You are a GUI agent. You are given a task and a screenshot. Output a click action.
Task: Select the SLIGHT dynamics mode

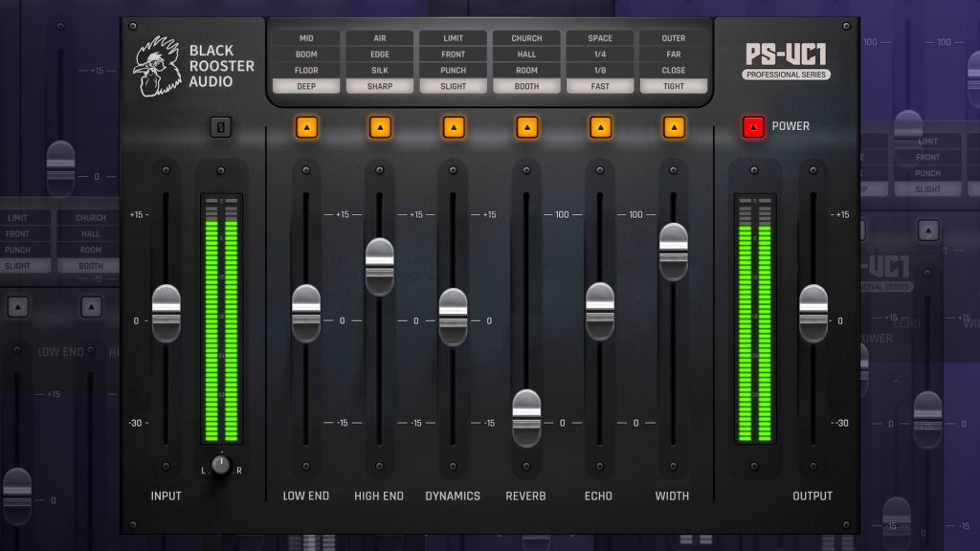[453, 86]
